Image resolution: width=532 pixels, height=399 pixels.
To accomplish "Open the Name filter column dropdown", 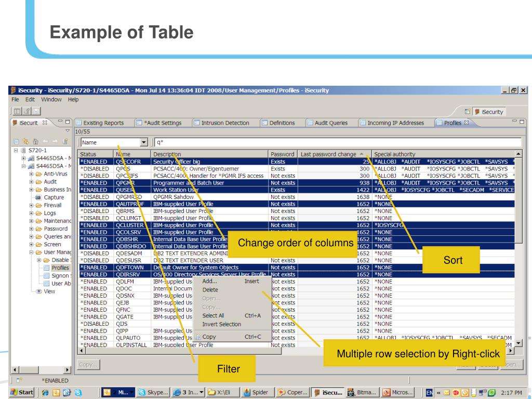I will [x=144, y=142].
